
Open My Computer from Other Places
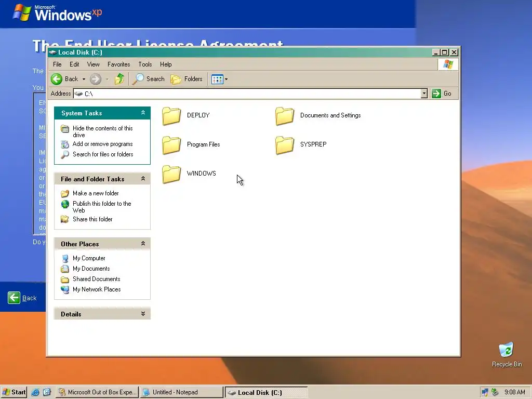pos(89,259)
